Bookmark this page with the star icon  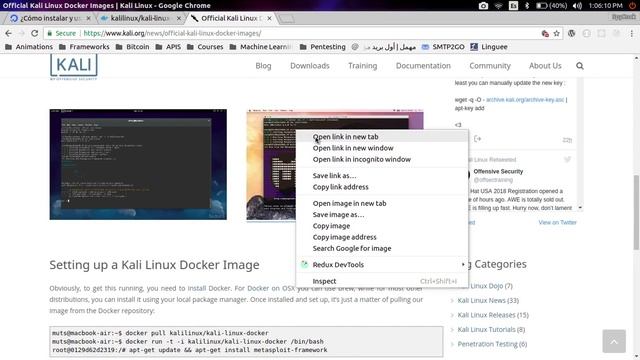pyautogui.click(x=557, y=33)
